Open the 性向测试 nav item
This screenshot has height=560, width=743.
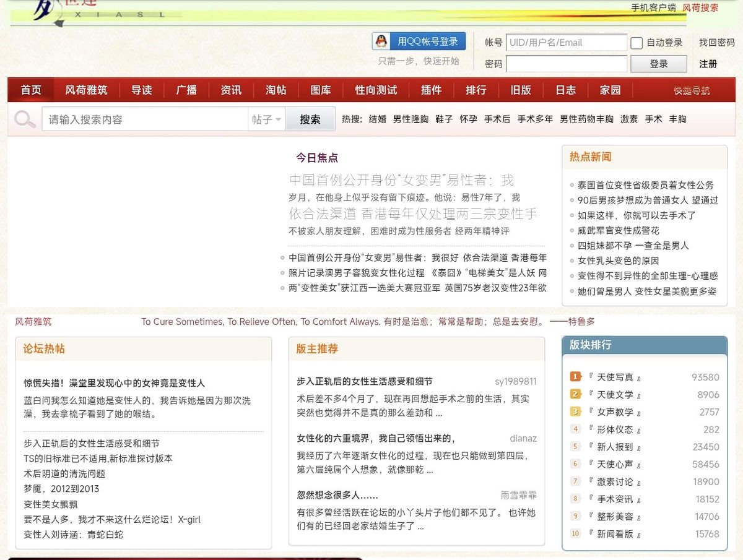point(376,90)
